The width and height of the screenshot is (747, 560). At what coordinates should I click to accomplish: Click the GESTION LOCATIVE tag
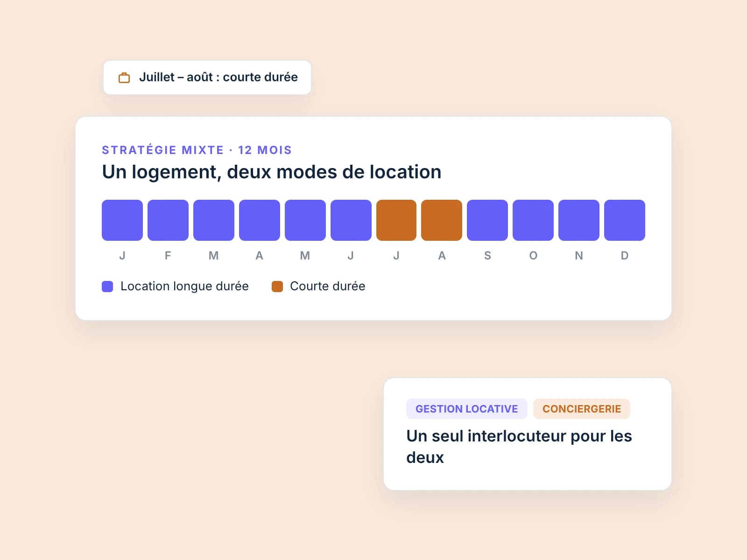tap(467, 409)
